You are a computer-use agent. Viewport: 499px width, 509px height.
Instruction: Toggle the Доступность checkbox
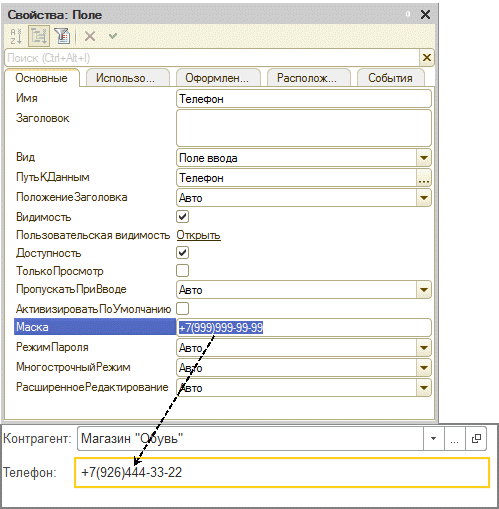tap(182, 253)
